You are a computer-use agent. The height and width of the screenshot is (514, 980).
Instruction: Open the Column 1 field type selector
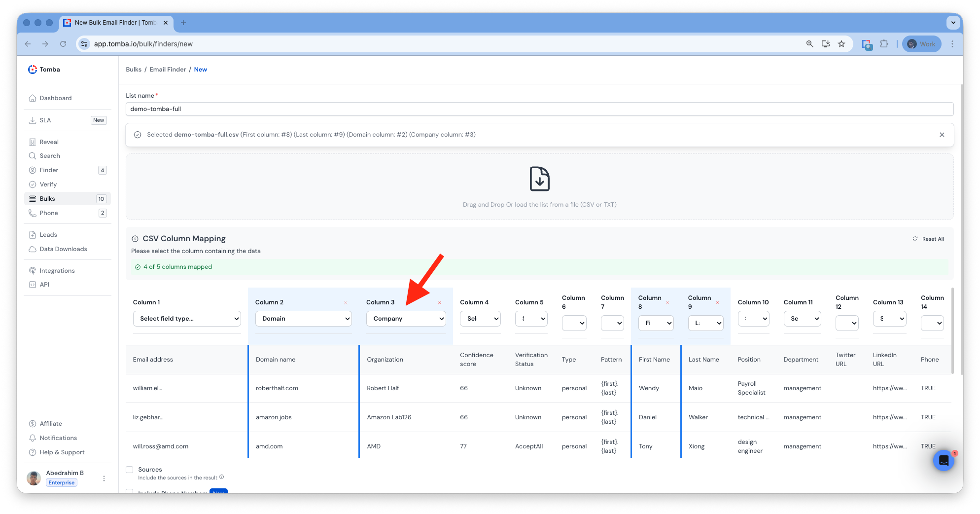click(186, 318)
